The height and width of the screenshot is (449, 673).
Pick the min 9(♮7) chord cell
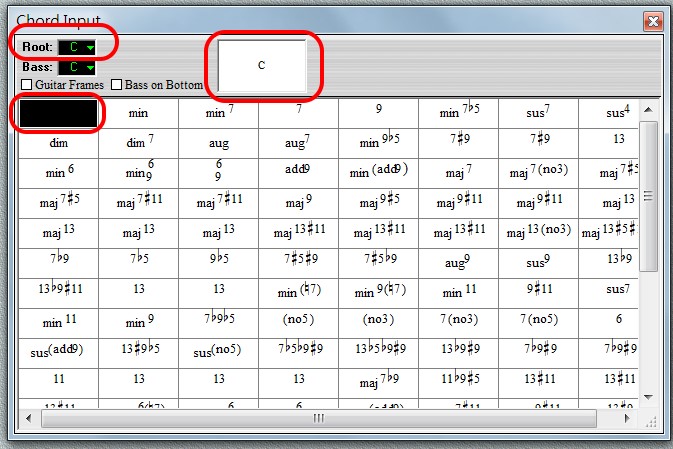coord(379,294)
